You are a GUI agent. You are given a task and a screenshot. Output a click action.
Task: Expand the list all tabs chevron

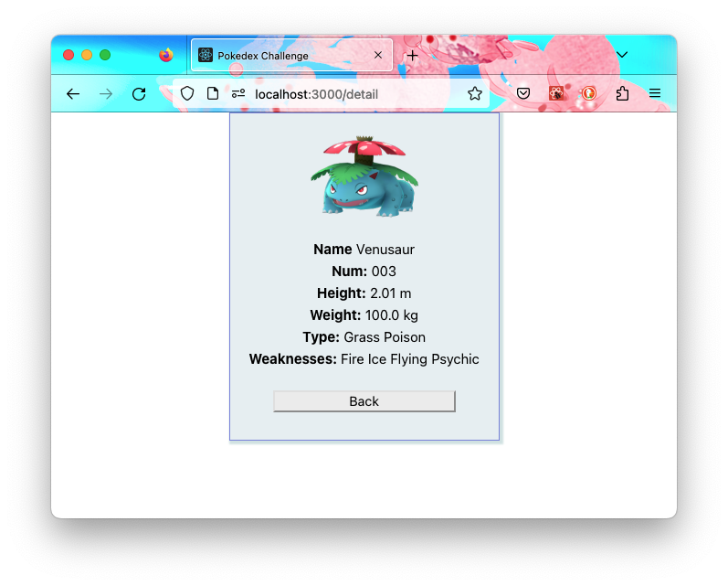point(622,55)
